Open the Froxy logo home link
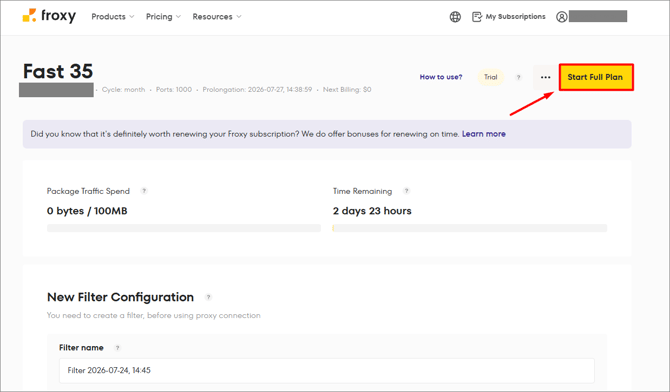Viewport: 670px width, 392px height. coord(49,16)
